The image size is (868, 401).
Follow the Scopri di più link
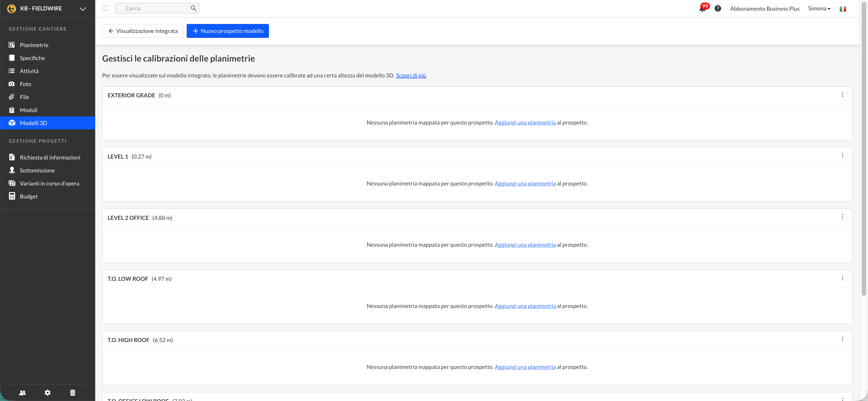411,75
